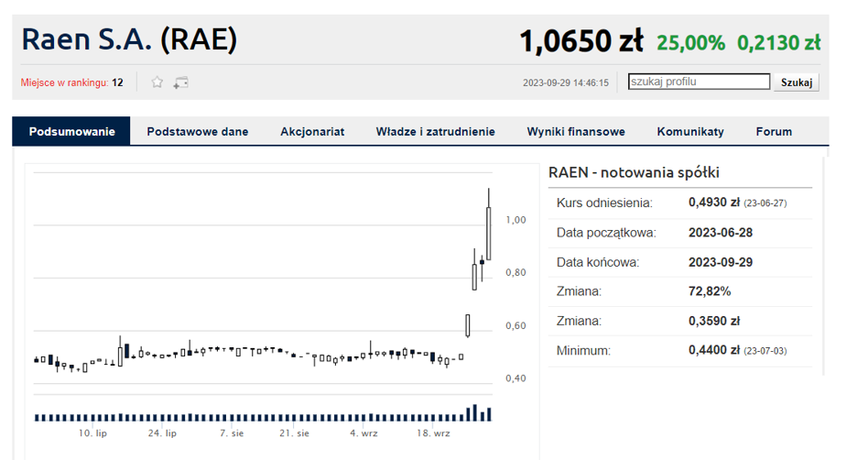868x460 pixels.
Task: Select the 1,00 price axis label
Action: tap(515, 220)
